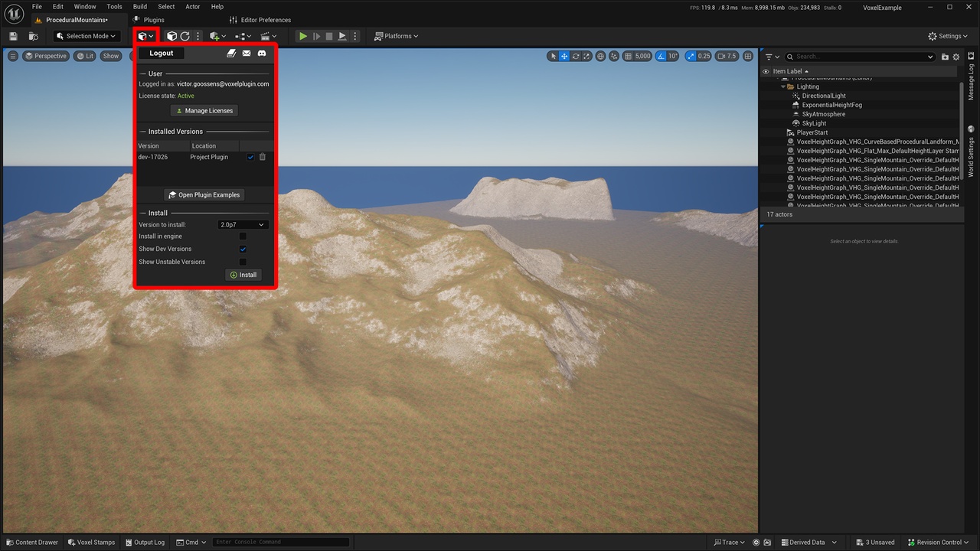The width and height of the screenshot is (980, 551).
Task: Open the Build menu
Action: point(140,6)
